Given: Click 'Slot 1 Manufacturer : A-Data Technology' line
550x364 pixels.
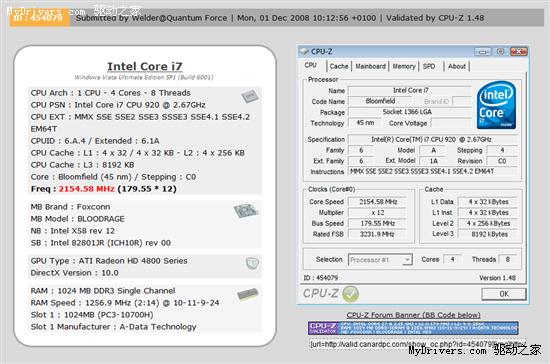Looking at the screenshot, I should coord(113,327).
